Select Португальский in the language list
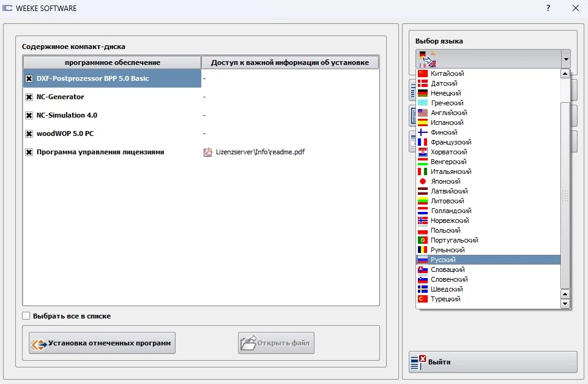 (488, 240)
